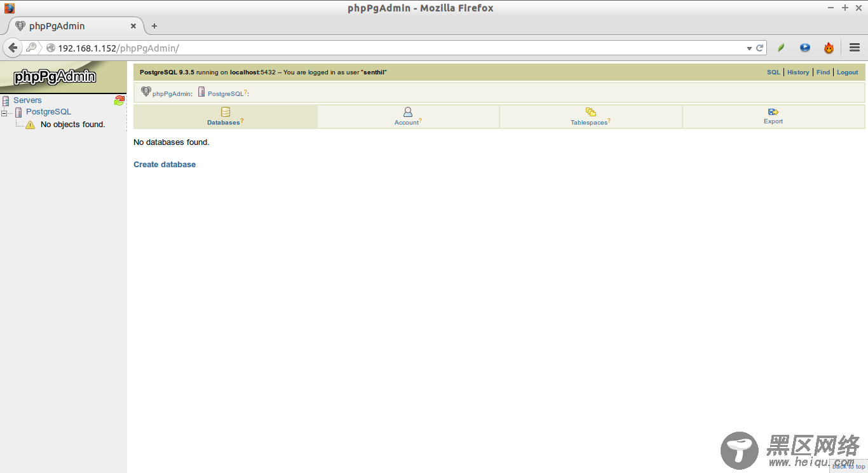Click the back to top link

(x=849, y=467)
